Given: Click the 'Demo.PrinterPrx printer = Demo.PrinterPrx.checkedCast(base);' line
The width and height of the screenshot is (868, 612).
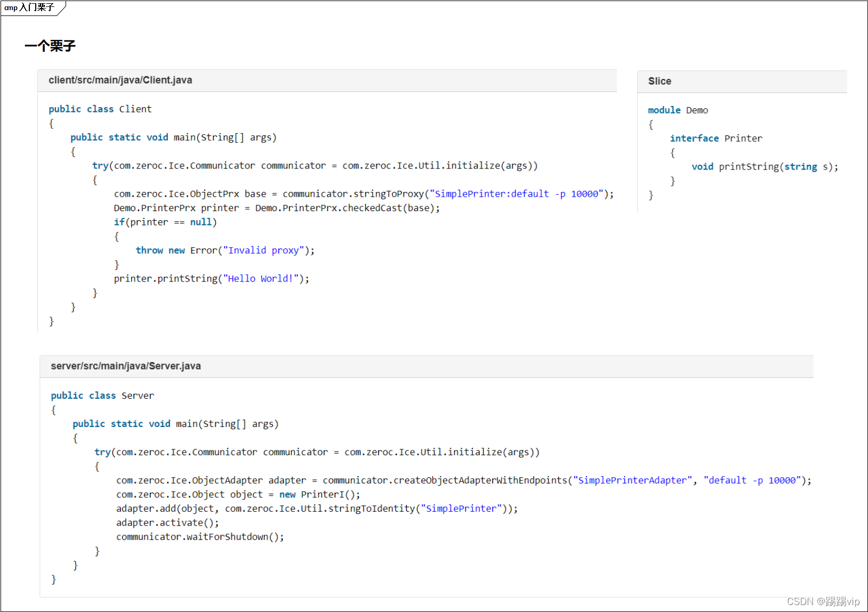Looking at the screenshot, I should 277,208.
